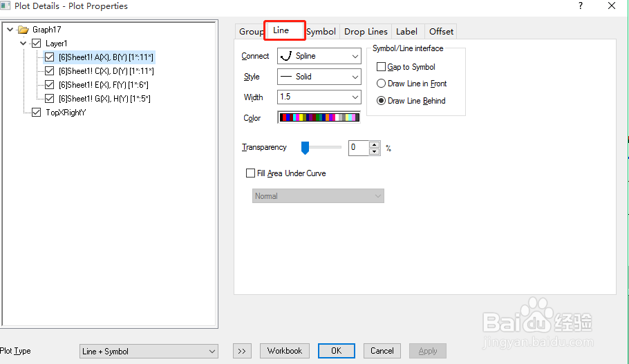Collapse the Graph17 tree node
Image resolution: width=629 pixels, height=364 pixels.
tap(10, 30)
